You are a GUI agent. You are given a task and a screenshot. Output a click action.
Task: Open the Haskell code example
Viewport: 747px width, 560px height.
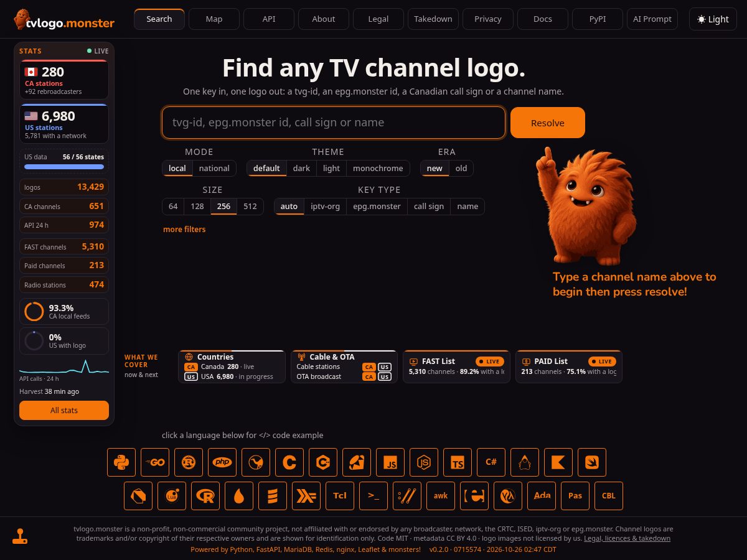tap(306, 496)
